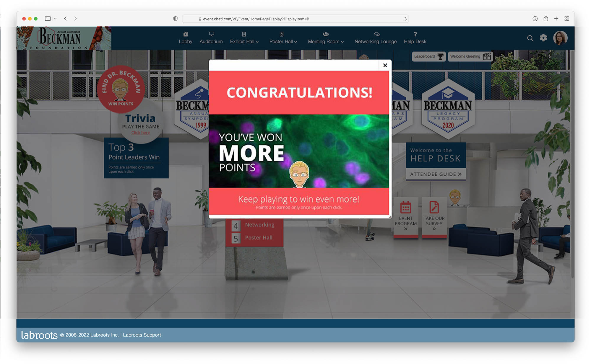This screenshot has width=591, height=364.
Task: Open Leaderboard trophy button
Action: (x=428, y=56)
